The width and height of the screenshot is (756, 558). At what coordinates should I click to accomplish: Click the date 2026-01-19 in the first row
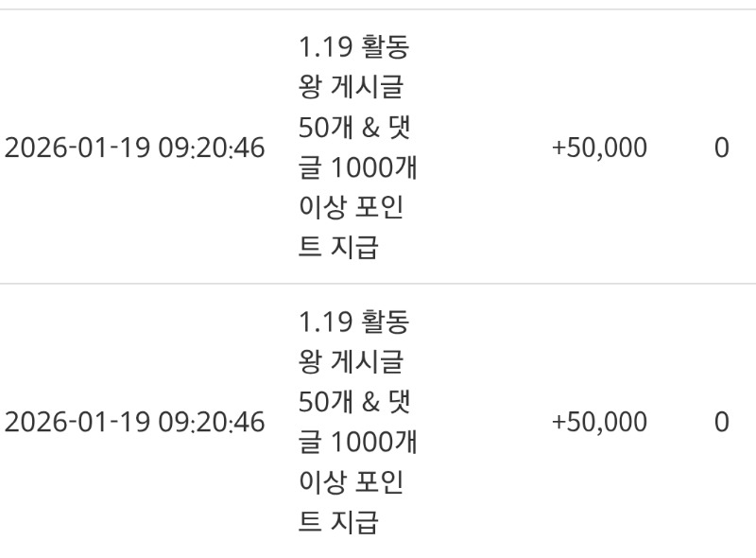click(77, 148)
